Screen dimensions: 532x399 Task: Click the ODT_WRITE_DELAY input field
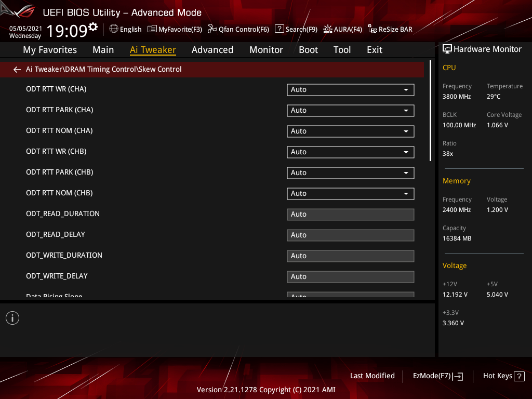coord(351,277)
